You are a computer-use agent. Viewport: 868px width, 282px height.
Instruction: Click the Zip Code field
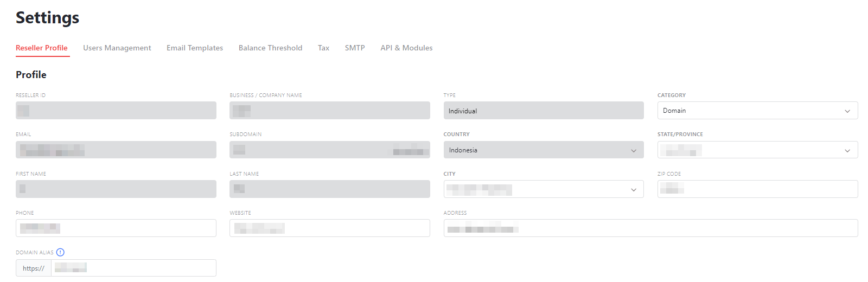tap(757, 189)
